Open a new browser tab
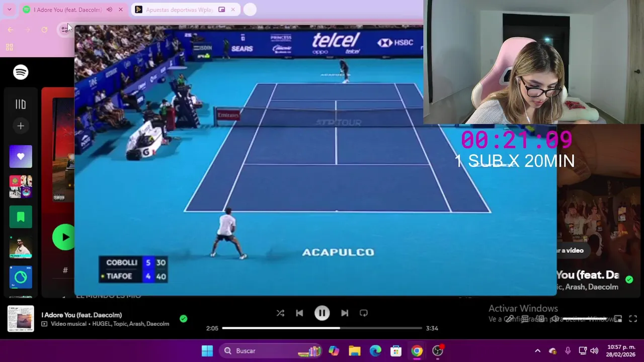Image resolution: width=644 pixels, height=362 pixels. pos(250,10)
